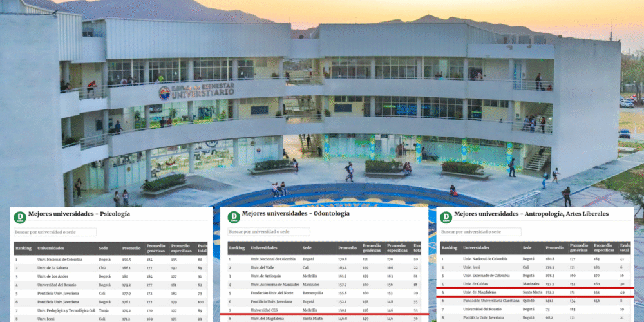Screen dimensions: 644x322
Task: Sort Psicología table by Promedio header
Action: tap(131, 248)
